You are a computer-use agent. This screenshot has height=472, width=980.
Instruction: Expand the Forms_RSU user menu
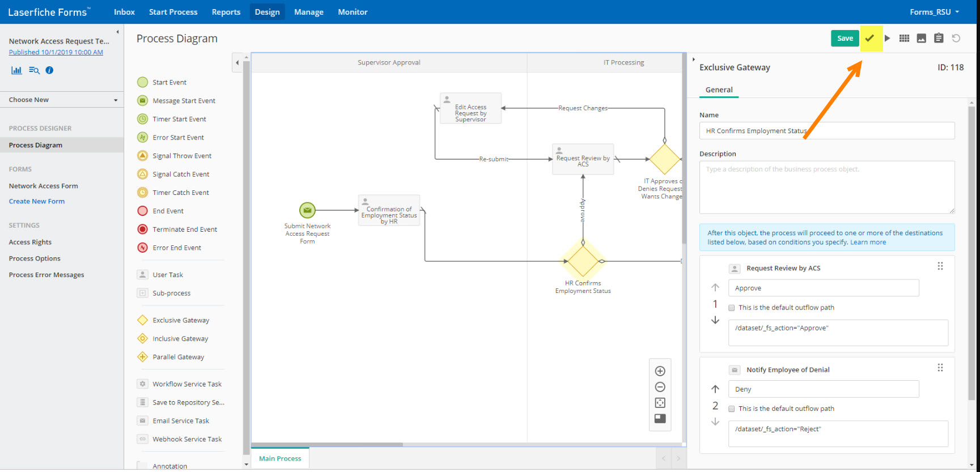coord(934,12)
